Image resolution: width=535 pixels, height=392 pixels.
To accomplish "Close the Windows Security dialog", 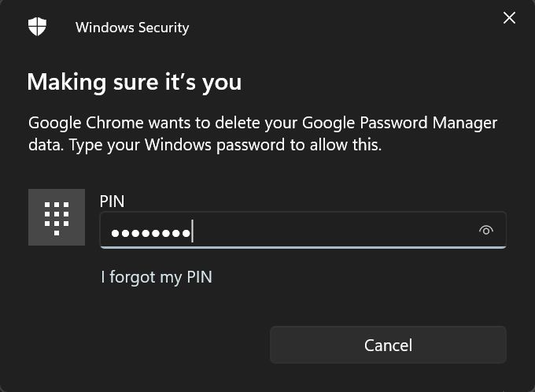I will coord(509,18).
